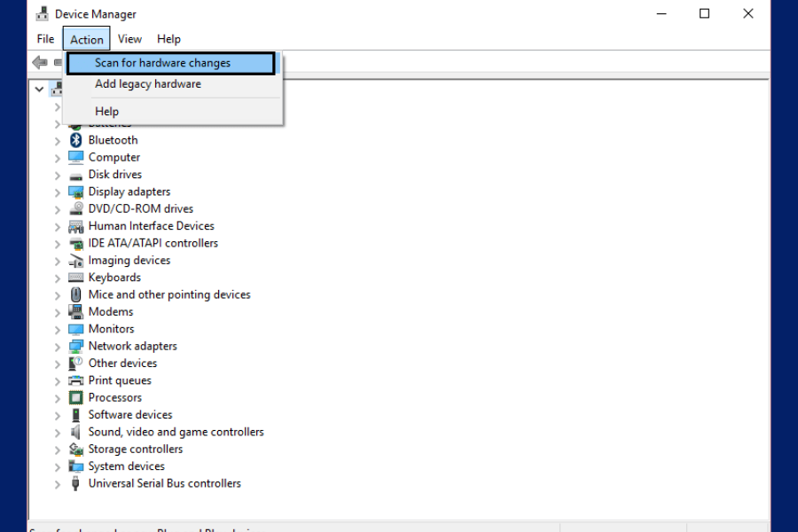
Task: Select the Imaging devices tree item
Action: coord(129,260)
